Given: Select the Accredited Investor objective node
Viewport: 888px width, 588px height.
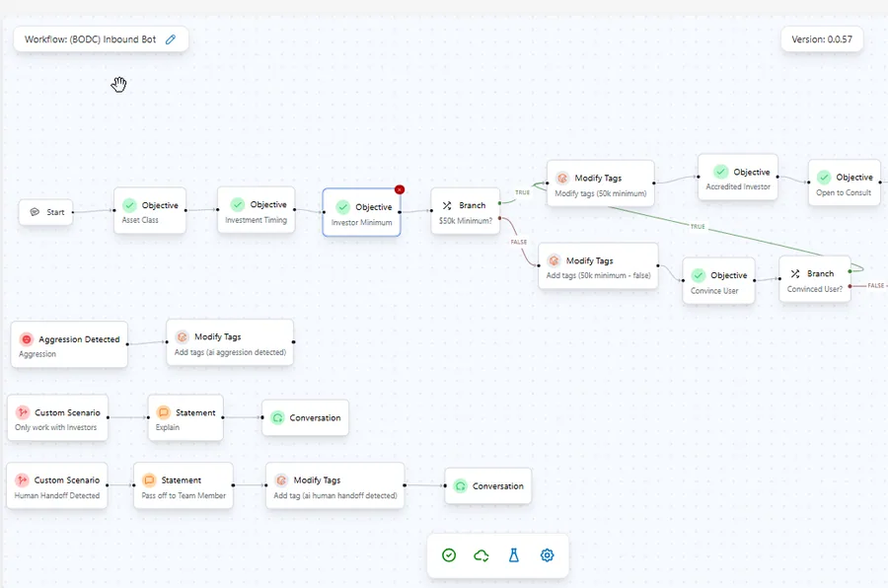Looking at the screenshot, I should 737,178.
